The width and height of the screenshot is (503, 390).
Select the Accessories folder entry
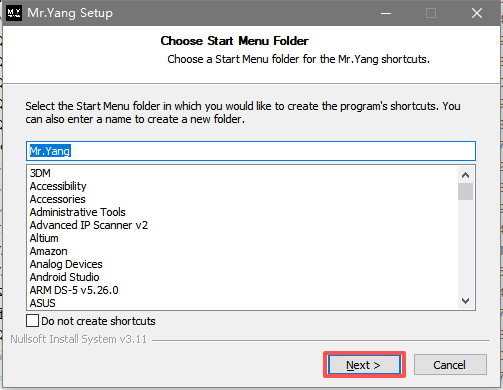pyautogui.click(x=58, y=199)
